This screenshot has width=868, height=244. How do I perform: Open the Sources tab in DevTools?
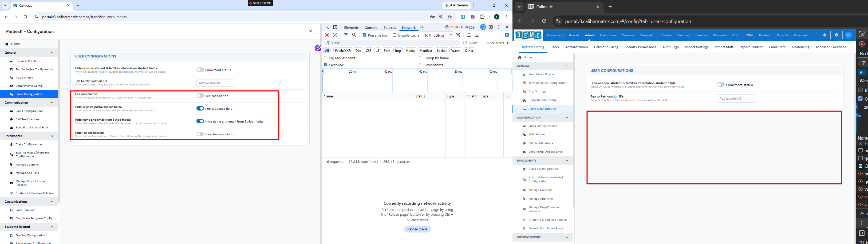389,28
